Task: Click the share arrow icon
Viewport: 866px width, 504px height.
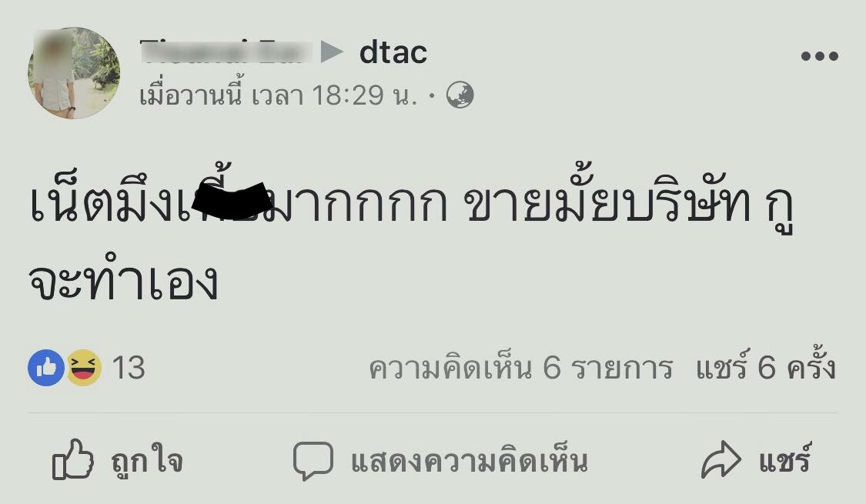Action: click(721, 460)
